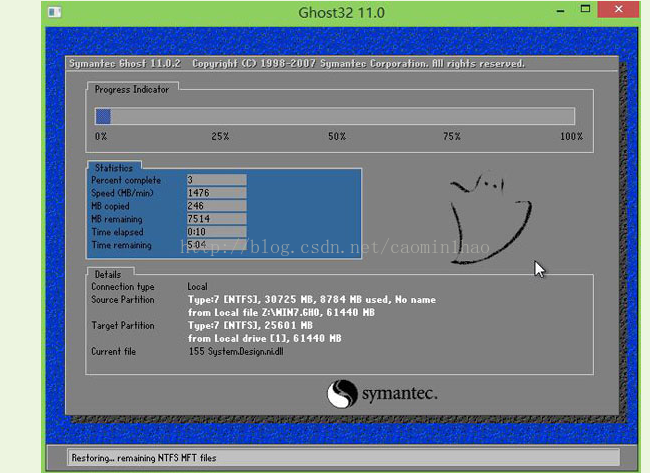The width and height of the screenshot is (650, 473).
Task: Click the current file '155 System.Design.ni.dll'
Action: (236, 352)
